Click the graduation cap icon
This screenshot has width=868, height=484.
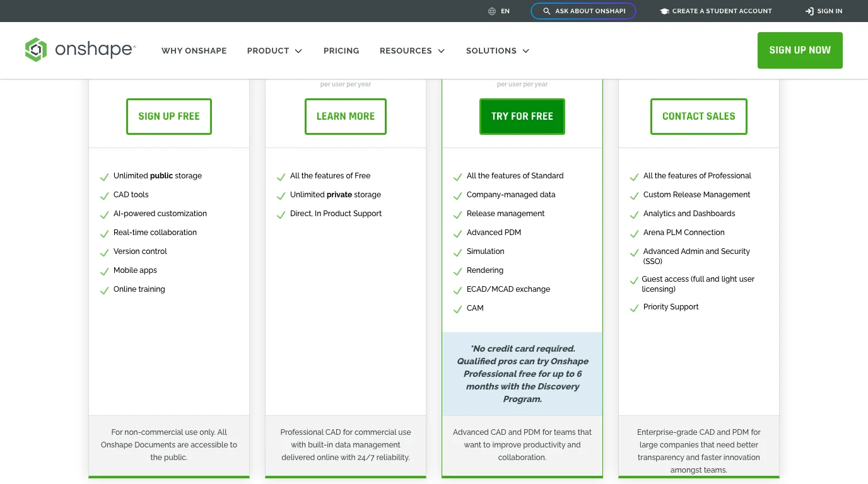pyautogui.click(x=664, y=11)
